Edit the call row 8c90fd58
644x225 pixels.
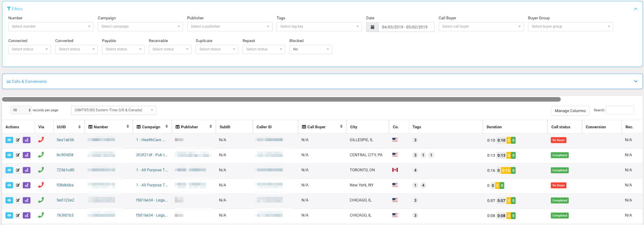click(x=18, y=155)
